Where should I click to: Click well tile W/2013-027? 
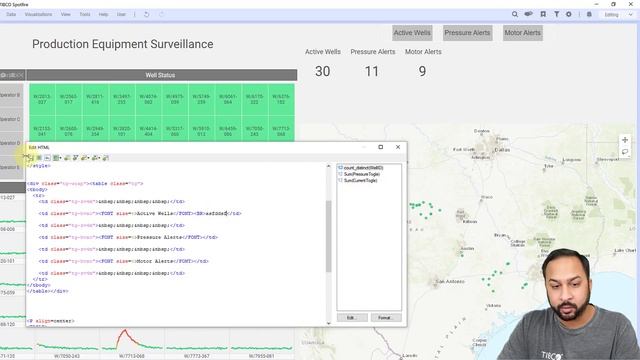point(42,100)
